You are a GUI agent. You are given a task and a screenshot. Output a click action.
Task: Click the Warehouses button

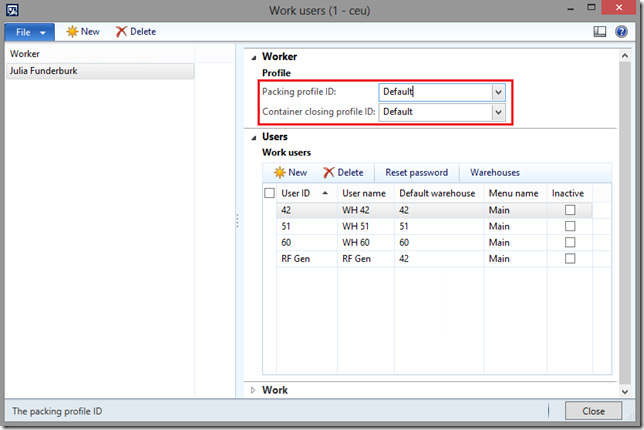pyautogui.click(x=495, y=172)
